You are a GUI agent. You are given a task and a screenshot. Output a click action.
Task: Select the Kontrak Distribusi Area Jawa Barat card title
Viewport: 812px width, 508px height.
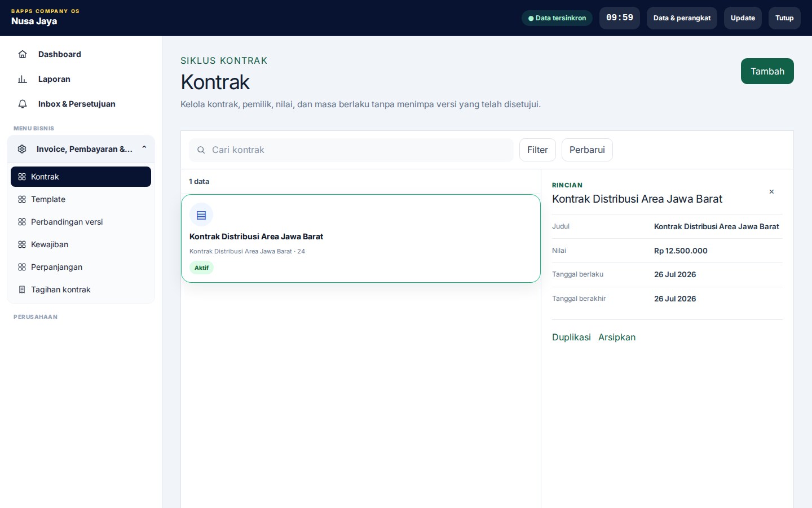(256, 237)
